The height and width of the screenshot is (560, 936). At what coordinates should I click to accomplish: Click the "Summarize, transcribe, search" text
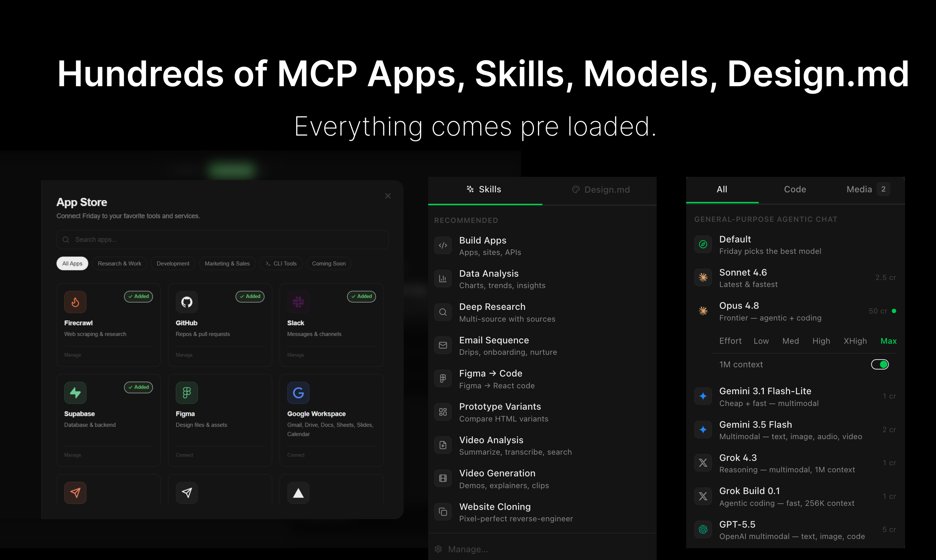pyautogui.click(x=516, y=452)
